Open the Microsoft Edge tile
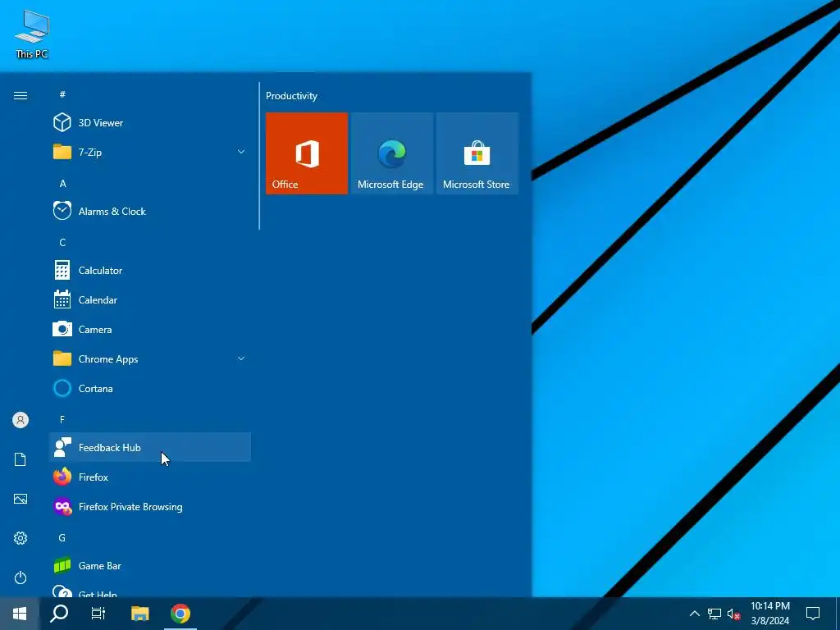The image size is (840, 630). 391,153
